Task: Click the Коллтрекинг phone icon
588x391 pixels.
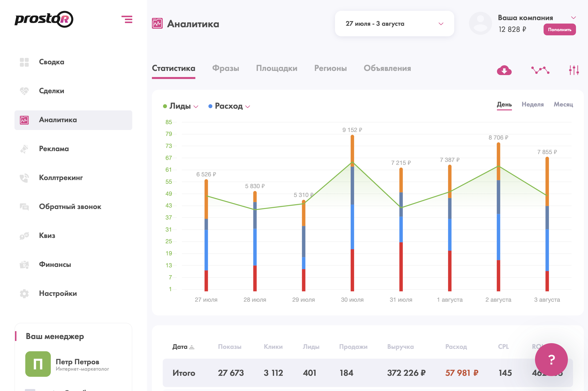Action: pyautogui.click(x=24, y=178)
